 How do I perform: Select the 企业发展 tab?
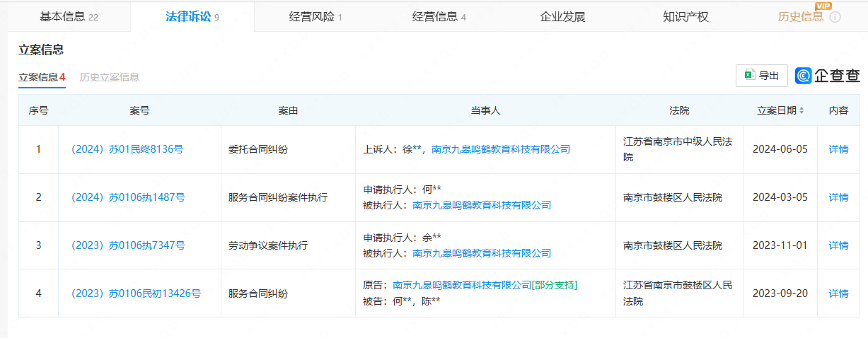(562, 16)
